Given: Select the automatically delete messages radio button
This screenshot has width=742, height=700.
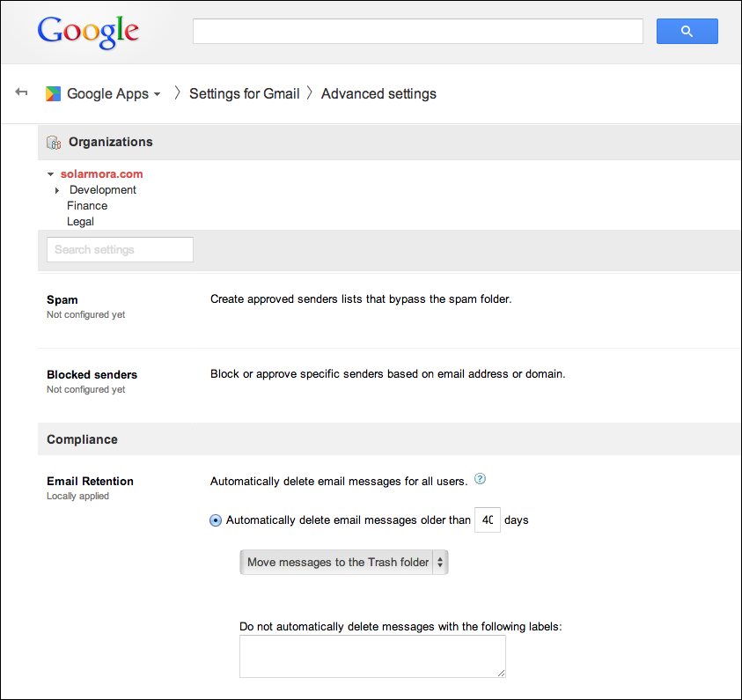Looking at the screenshot, I should pos(215,519).
